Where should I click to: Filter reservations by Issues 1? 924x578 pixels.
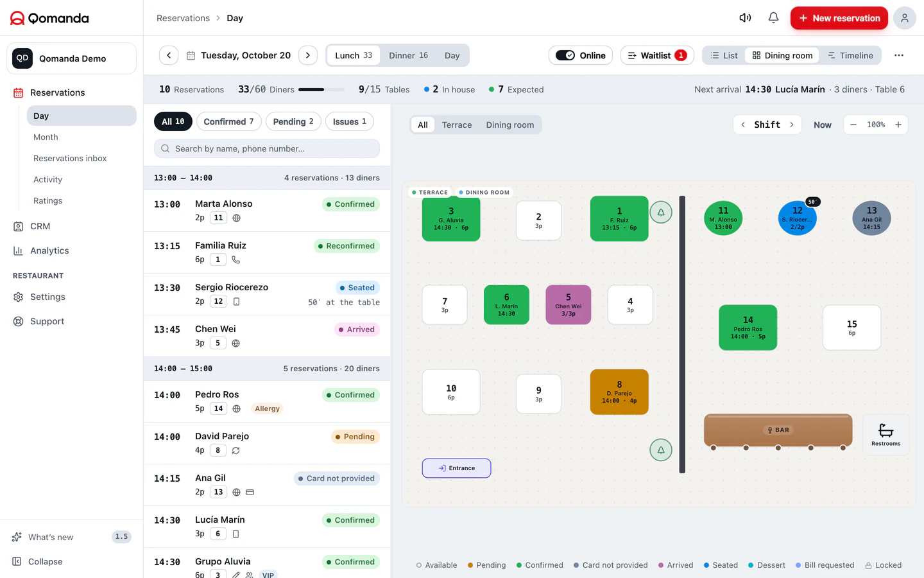click(350, 121)
